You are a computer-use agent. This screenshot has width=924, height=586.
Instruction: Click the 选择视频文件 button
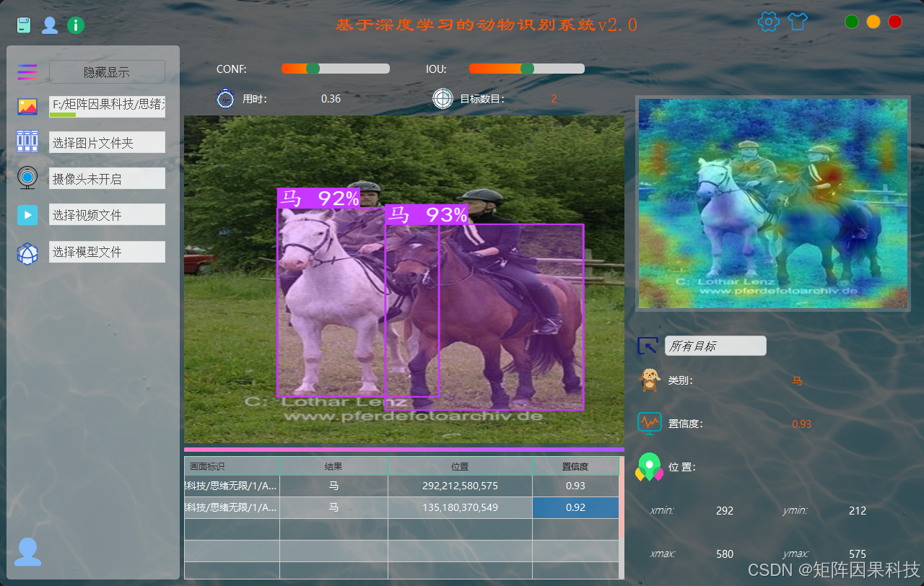click(x=107, y=214)
